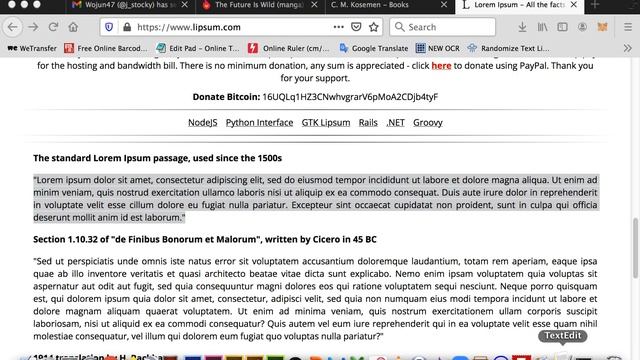Click the Section 1.10.32 heading

(205, 239)
